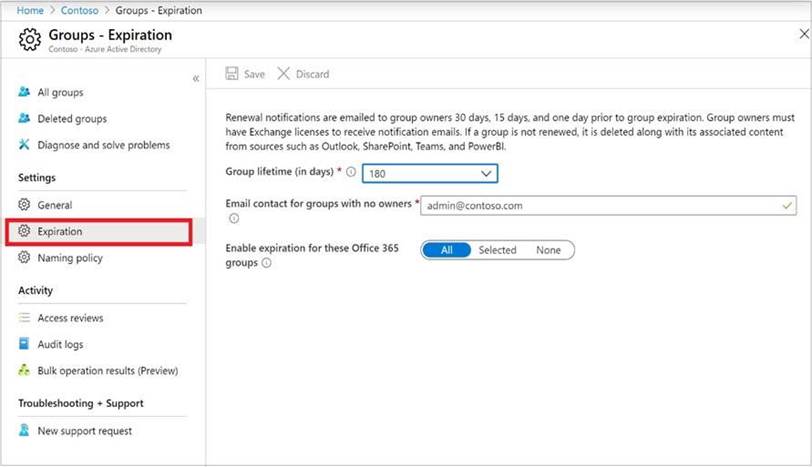The image size is (812, 467).
Task: Click the General settings gear icon
Action: pyautogui.click(x=25, y=205)
